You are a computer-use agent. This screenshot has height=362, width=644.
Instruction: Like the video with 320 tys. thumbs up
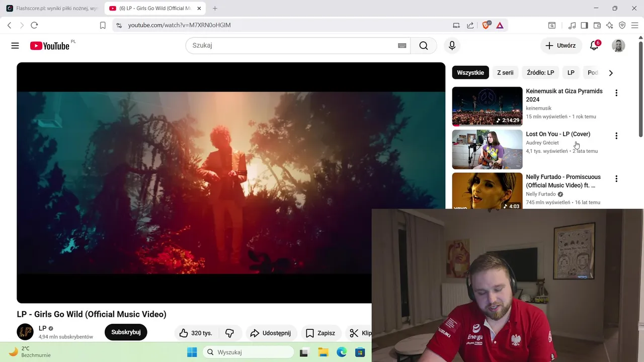[x=196, y=333]
